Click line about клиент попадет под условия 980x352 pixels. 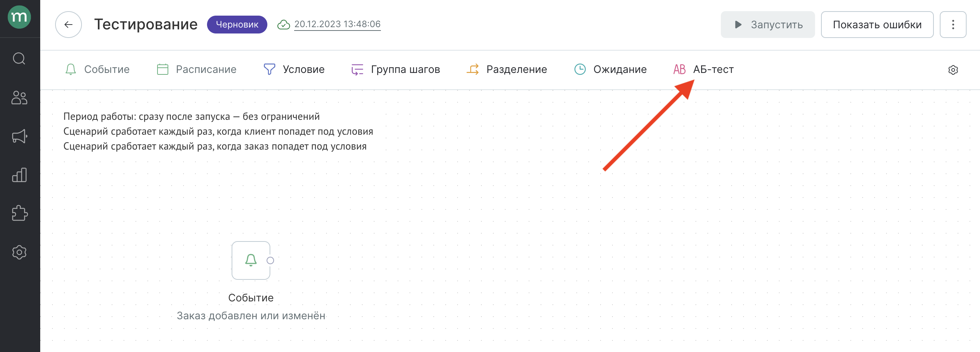point(218,131)
